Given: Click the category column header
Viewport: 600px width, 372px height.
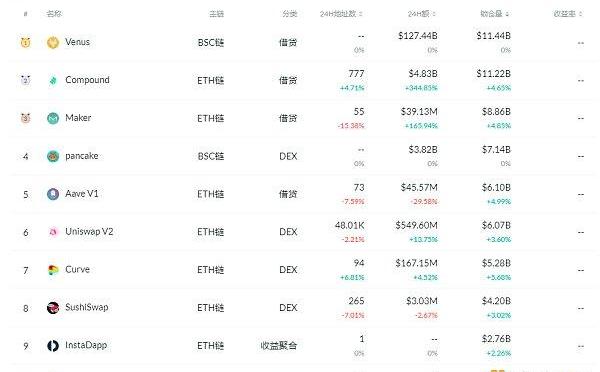Looking at the screenshot, I should coord(290,14).
